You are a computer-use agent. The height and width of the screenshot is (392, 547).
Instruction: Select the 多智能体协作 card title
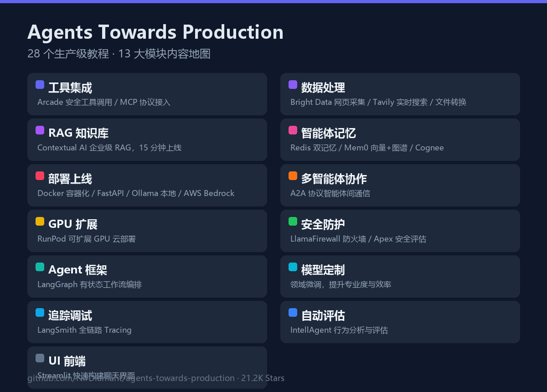click(334, 179)
